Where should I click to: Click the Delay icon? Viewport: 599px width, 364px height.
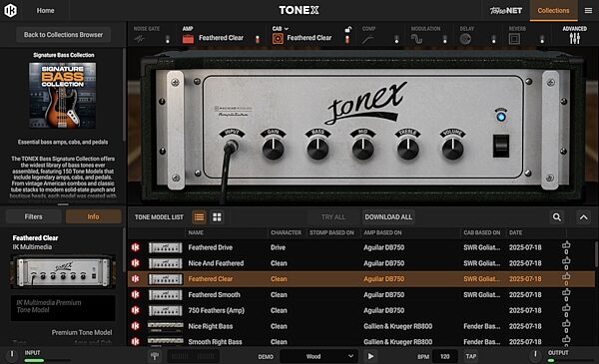pos(465,39)
